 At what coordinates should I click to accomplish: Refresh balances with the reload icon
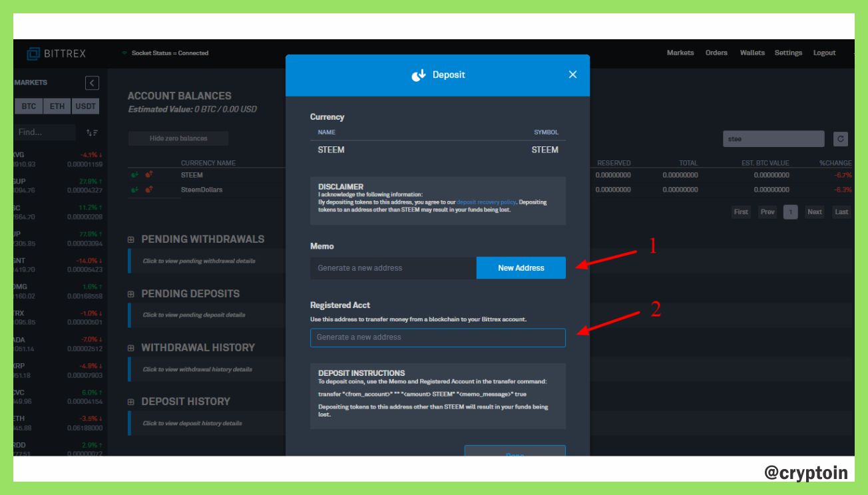[841, 139]
